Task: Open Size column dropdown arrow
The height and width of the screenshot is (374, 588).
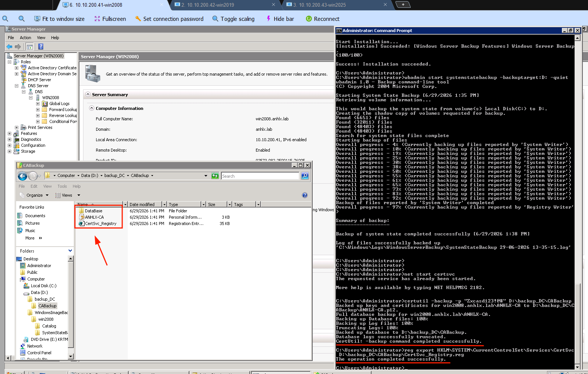Action: [229, 205]
